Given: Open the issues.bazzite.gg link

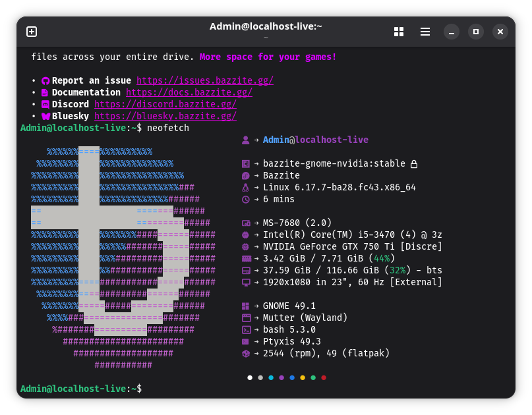Looking at the screenshot, I should click(205, 80).
